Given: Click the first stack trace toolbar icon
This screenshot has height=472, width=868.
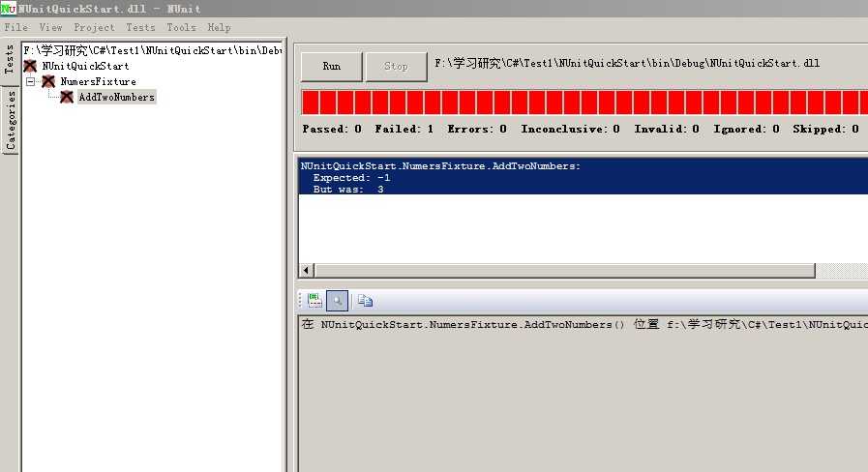Looking at the screenshot, I should pyautogui.click(x=315, y=301).
